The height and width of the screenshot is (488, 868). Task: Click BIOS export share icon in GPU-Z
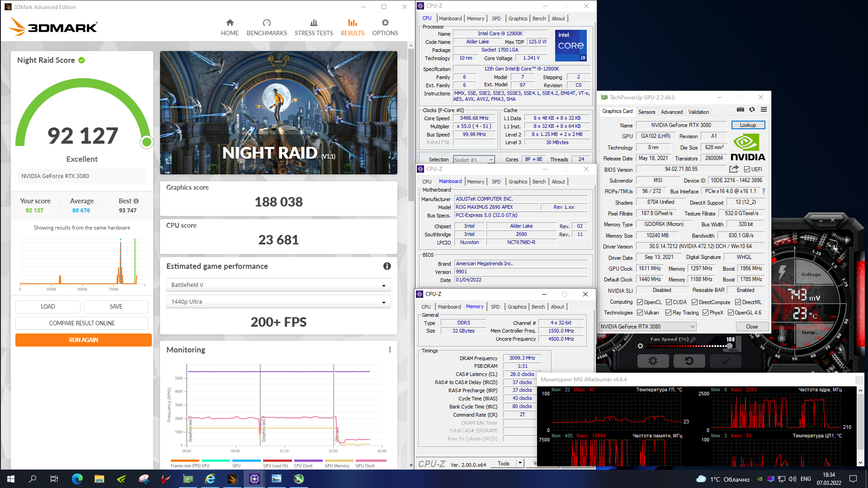734,169
